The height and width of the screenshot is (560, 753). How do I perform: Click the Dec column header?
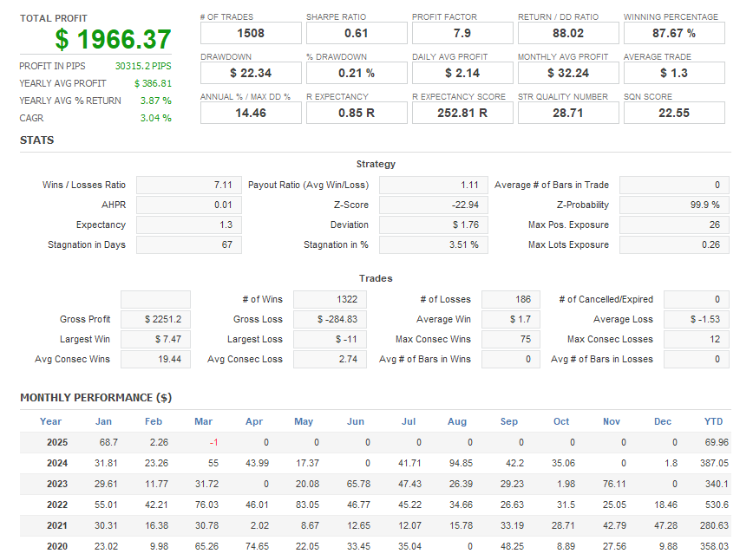tap(663, 421)
